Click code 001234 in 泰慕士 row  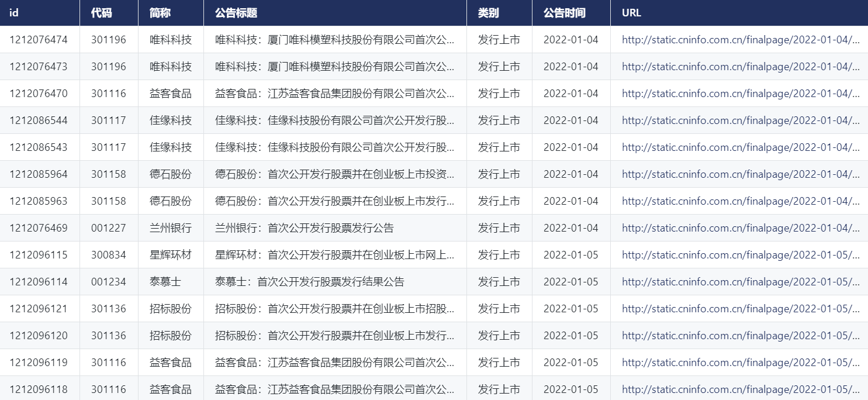pos(109,282)
